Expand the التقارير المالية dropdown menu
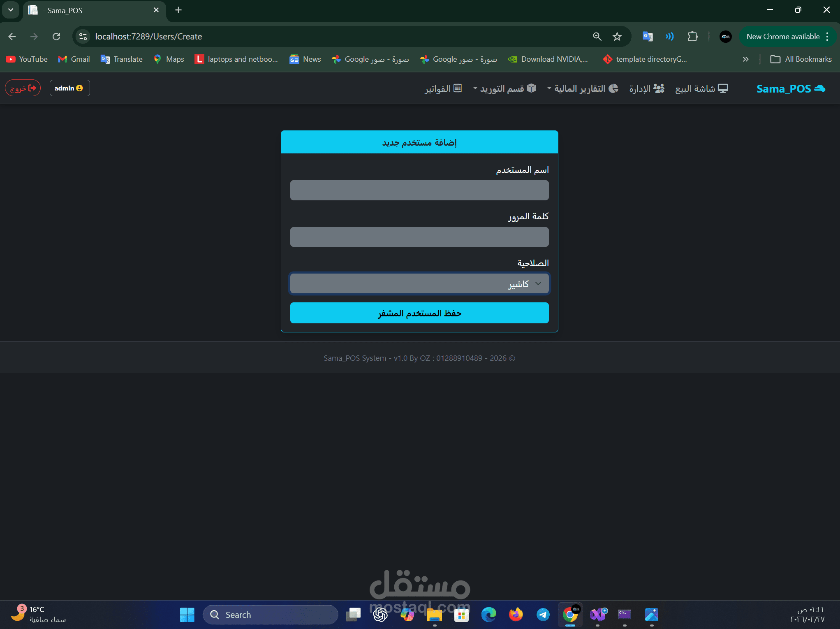This screenshot has width=840, height=629. pyautogui.click(x=582, y=88)
